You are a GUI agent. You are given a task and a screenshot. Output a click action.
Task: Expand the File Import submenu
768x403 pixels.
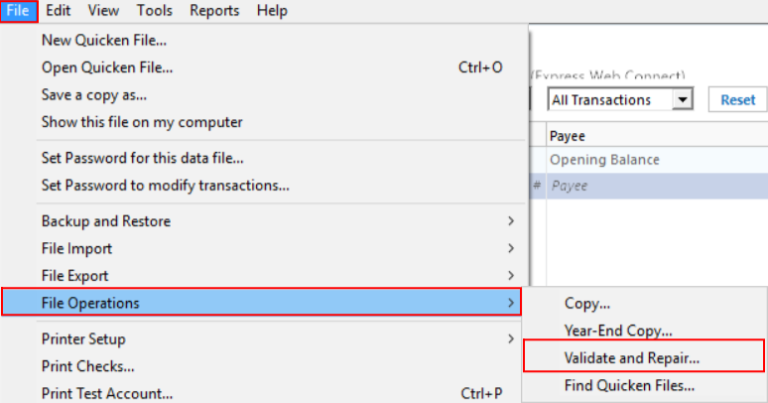pos(264,249)
